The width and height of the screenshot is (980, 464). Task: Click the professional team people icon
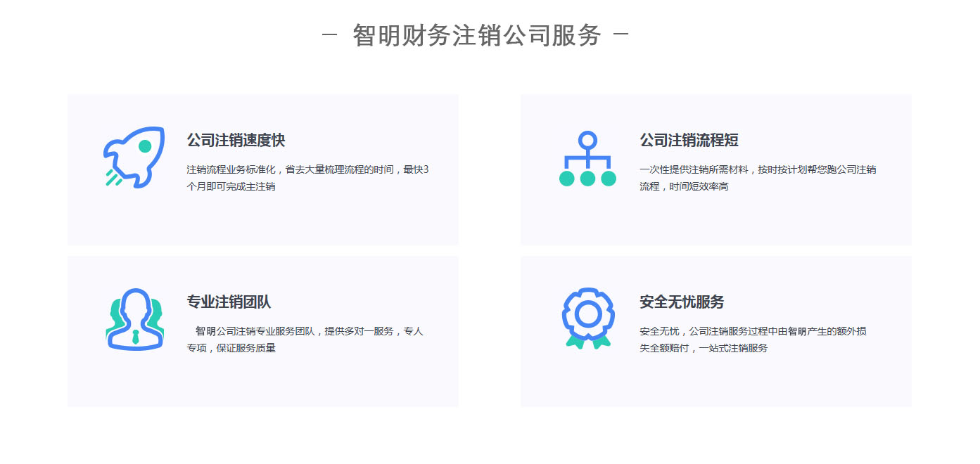pyautogui.click(x=134, y=320)
